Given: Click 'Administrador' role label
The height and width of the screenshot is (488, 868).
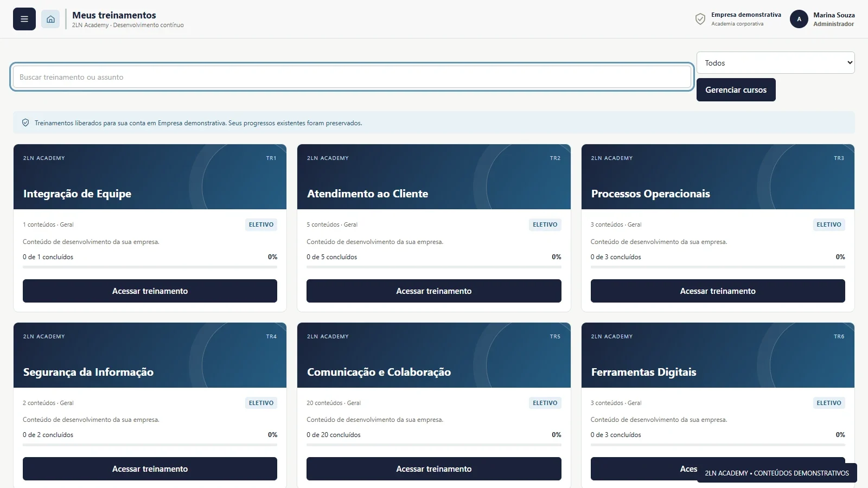Looking at the screenshot, I should [834, 24].
